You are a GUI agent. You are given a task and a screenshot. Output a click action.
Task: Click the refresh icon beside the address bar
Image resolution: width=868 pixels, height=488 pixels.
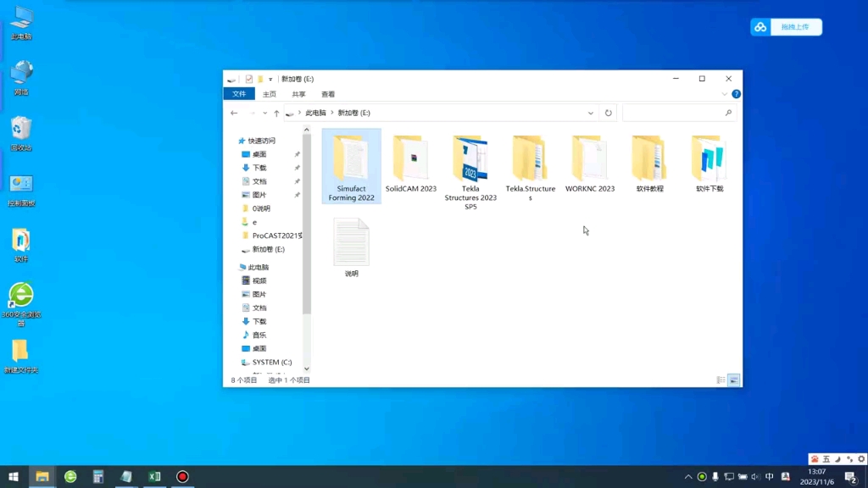click(608, 112)
